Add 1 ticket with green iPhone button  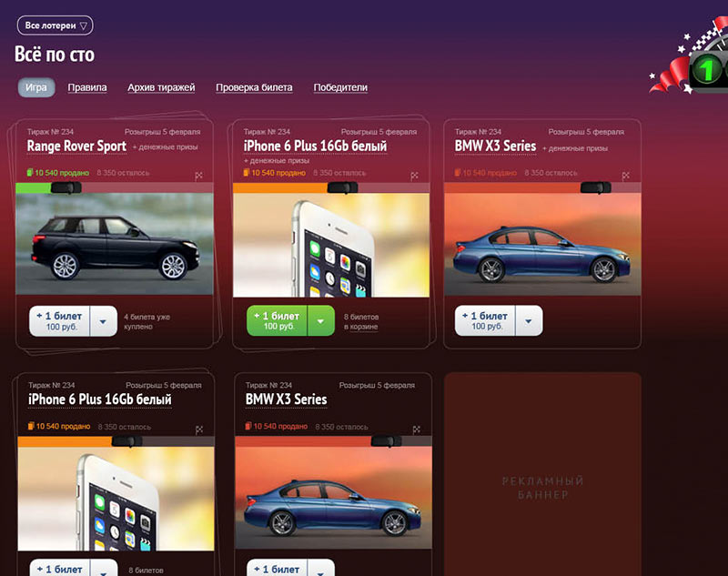[x=278, y=321]
